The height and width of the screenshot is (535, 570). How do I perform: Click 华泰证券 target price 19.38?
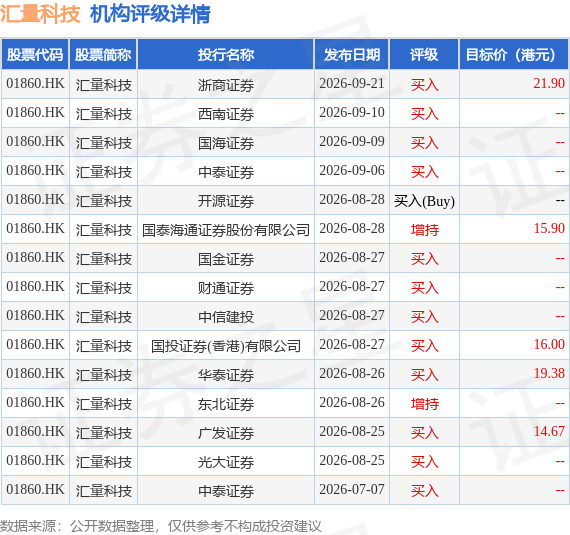coord(549,374)
